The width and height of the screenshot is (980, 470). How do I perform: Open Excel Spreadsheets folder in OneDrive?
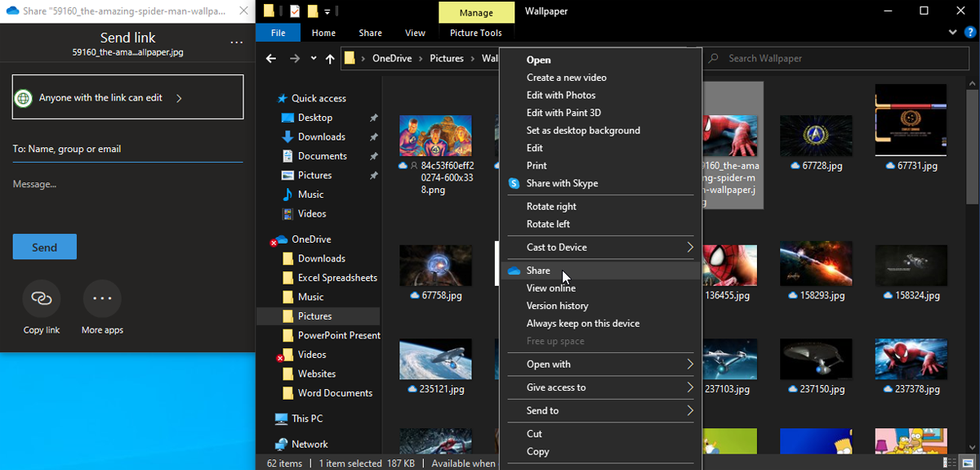pyautogui.click(x=329, y=278)
